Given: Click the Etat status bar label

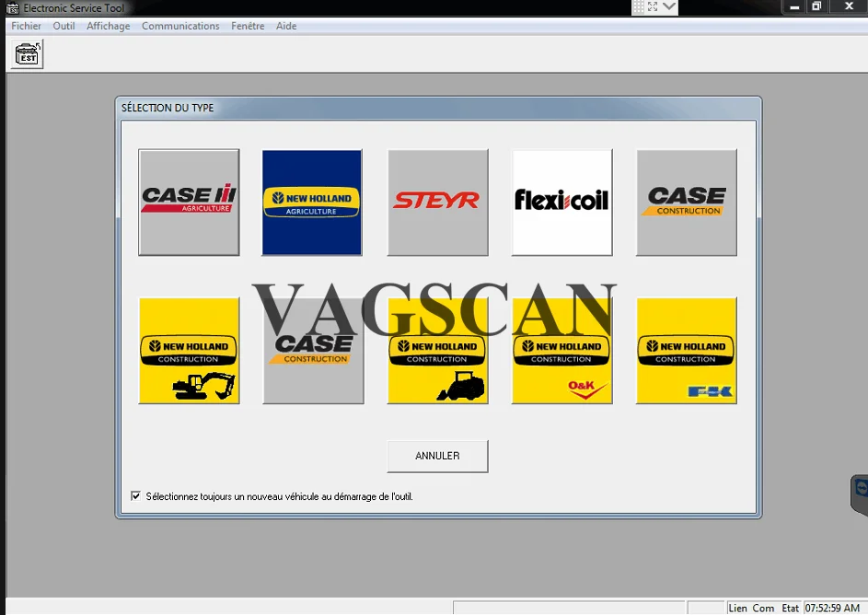Looking at the screenshot, I should pos(790,608).
